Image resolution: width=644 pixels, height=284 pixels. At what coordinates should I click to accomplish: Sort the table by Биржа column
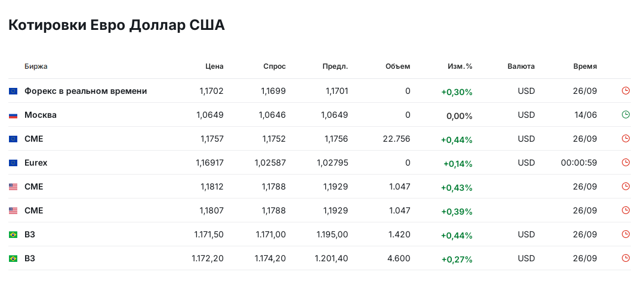pos(36,66)
